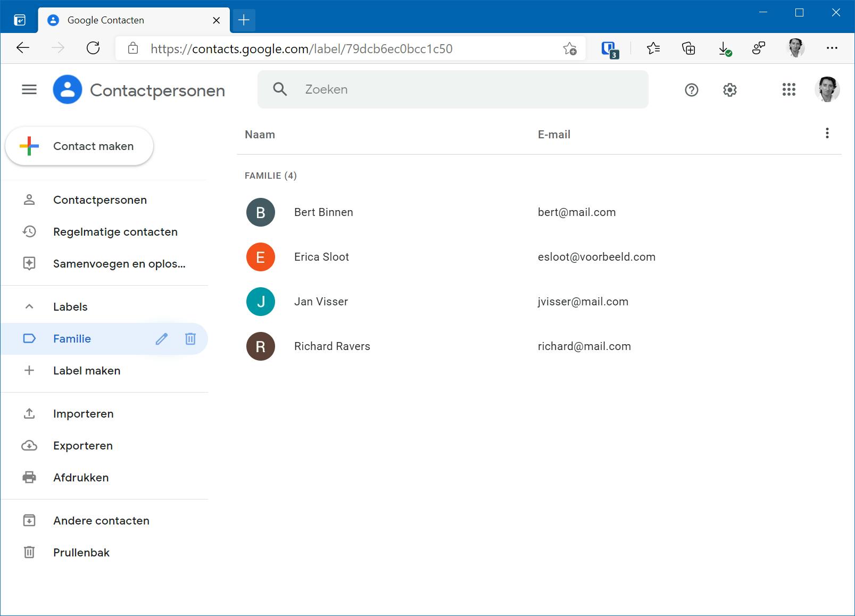The width and height of the screenshot is (855, 616).
Task: Open the Settings gear icon
Action: pos(729,90)
